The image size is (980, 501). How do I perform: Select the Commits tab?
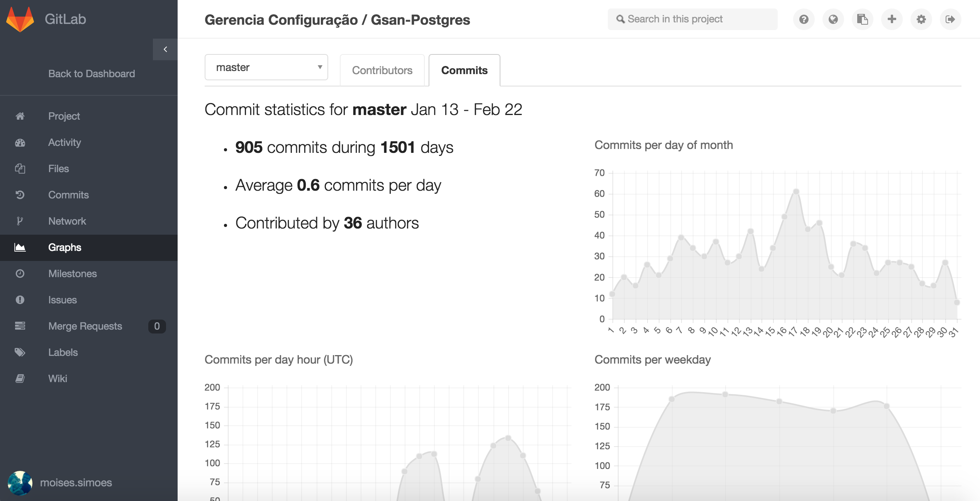pos(464,70)
